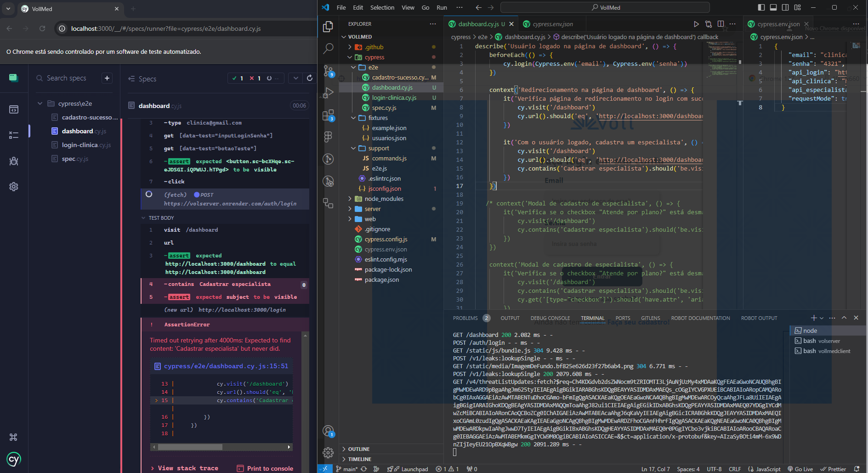The height and width of the screenshot is (473, 868).
Task: Click the Chrome address bar URL
Action: (x=166, y=28)
